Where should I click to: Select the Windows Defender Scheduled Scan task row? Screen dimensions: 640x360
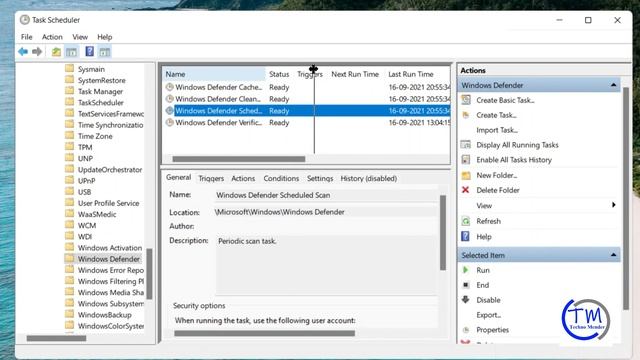tap(307, 111)
